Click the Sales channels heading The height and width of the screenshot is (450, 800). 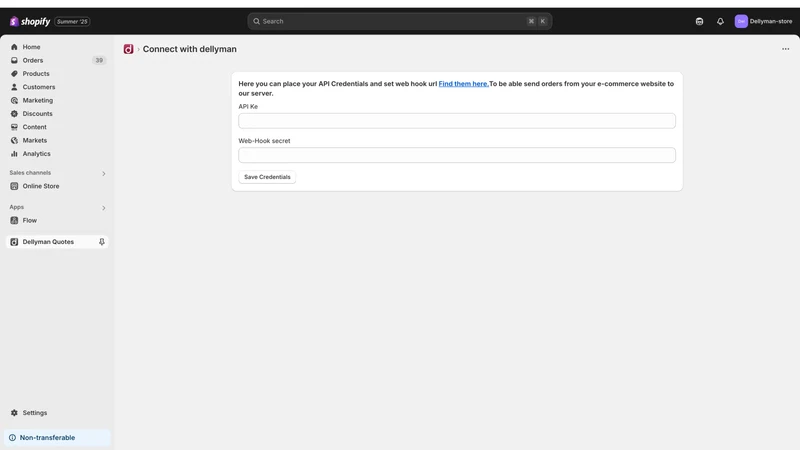30,173
